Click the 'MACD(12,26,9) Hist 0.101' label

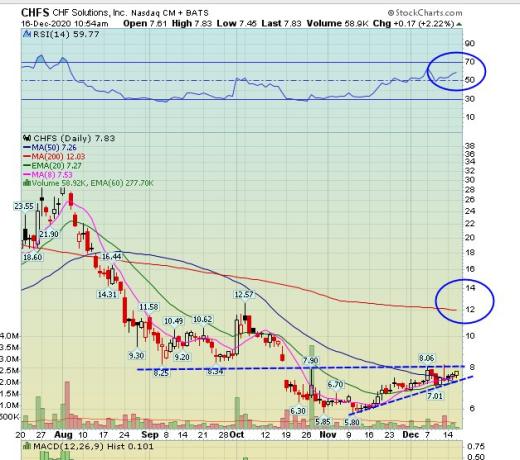(93, 446)
